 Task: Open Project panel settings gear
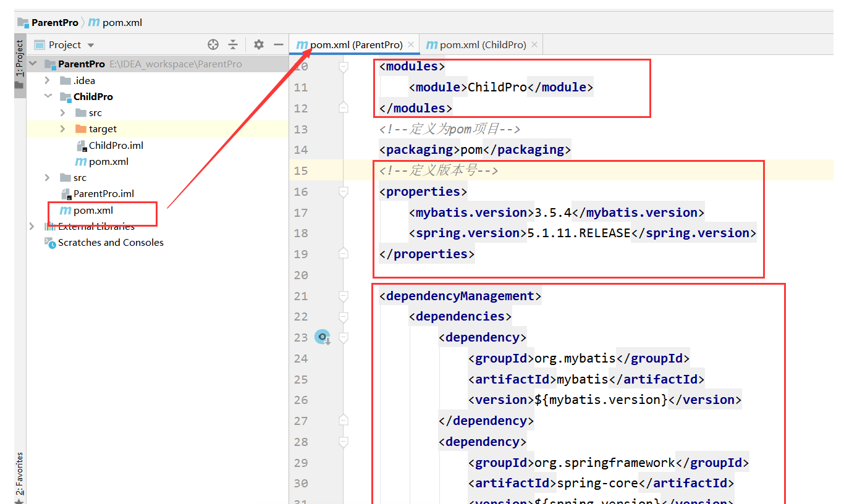click(x=259, y=44)
